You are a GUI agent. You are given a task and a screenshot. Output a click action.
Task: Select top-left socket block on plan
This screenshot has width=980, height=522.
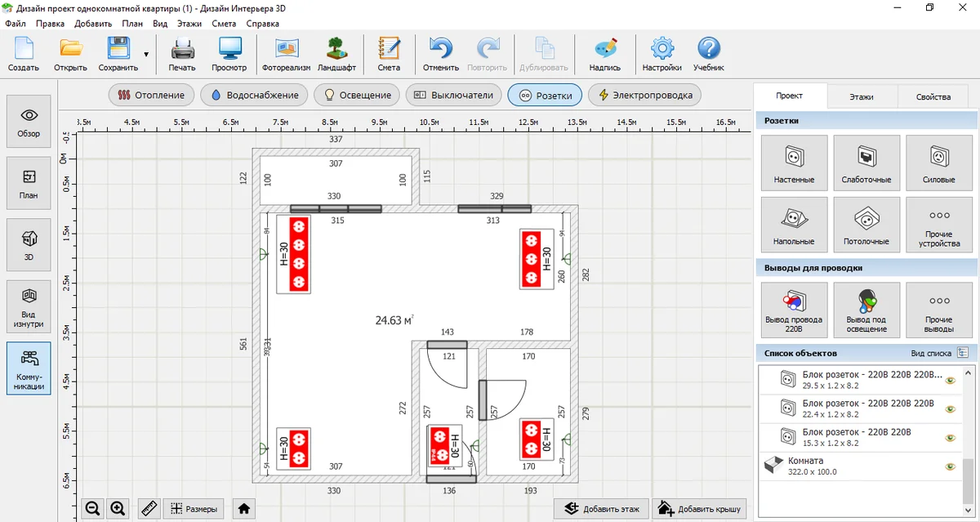(x=295, y=254)
